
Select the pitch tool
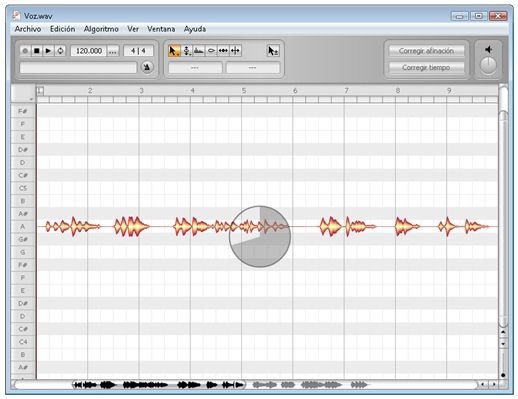(187, 51)
